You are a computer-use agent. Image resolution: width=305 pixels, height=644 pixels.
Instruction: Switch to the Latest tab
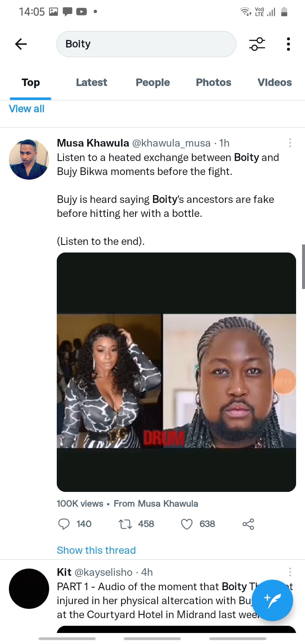coord(91,83)
